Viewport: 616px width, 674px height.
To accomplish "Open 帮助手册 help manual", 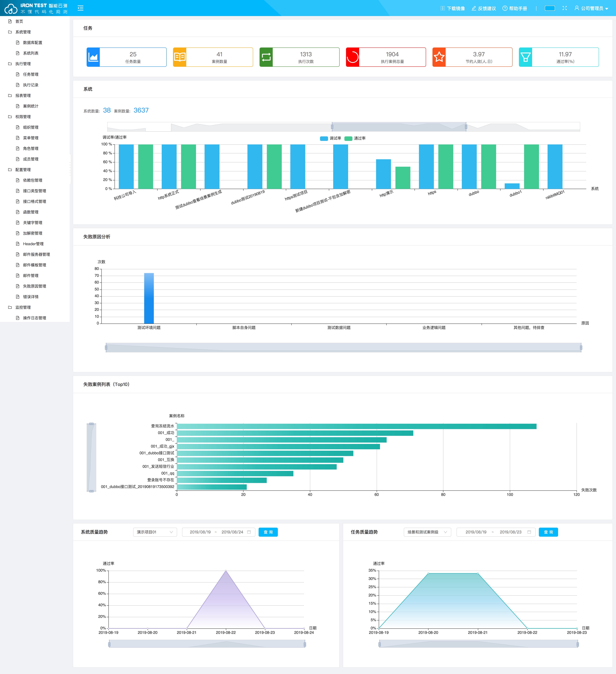I will pyautogui.click(x=515, y=8).
